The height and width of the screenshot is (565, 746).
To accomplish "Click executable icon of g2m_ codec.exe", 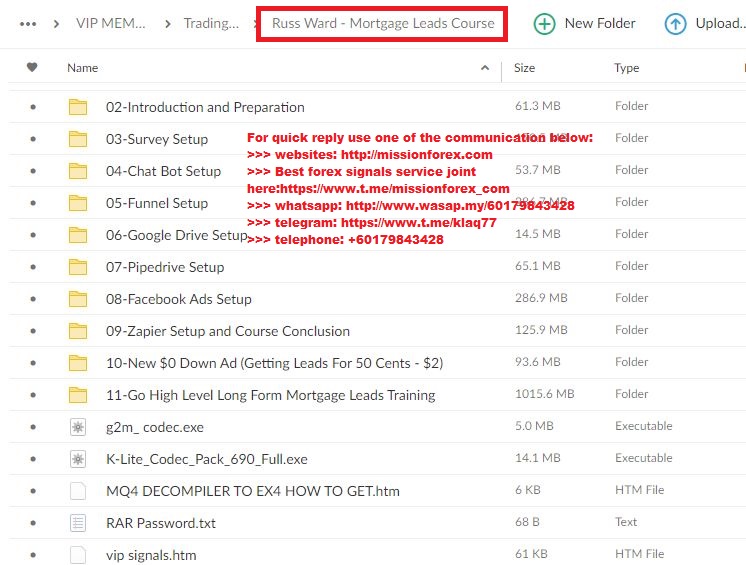I will (78, 427).
